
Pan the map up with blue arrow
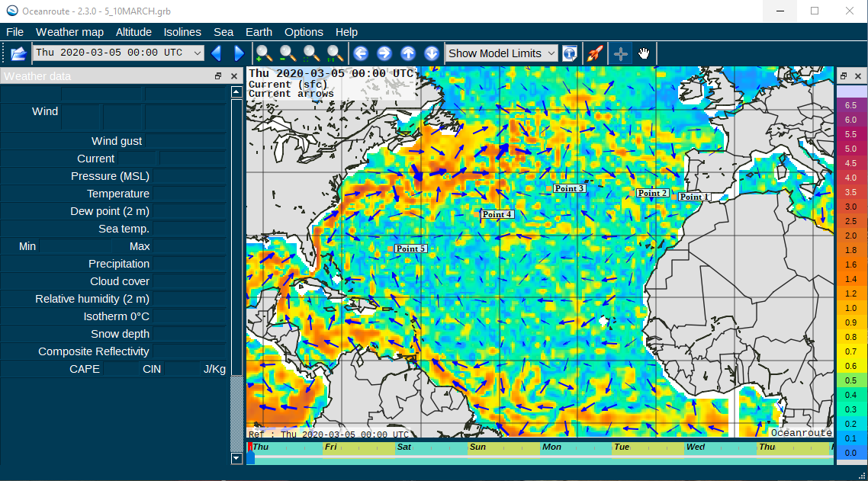408,53
